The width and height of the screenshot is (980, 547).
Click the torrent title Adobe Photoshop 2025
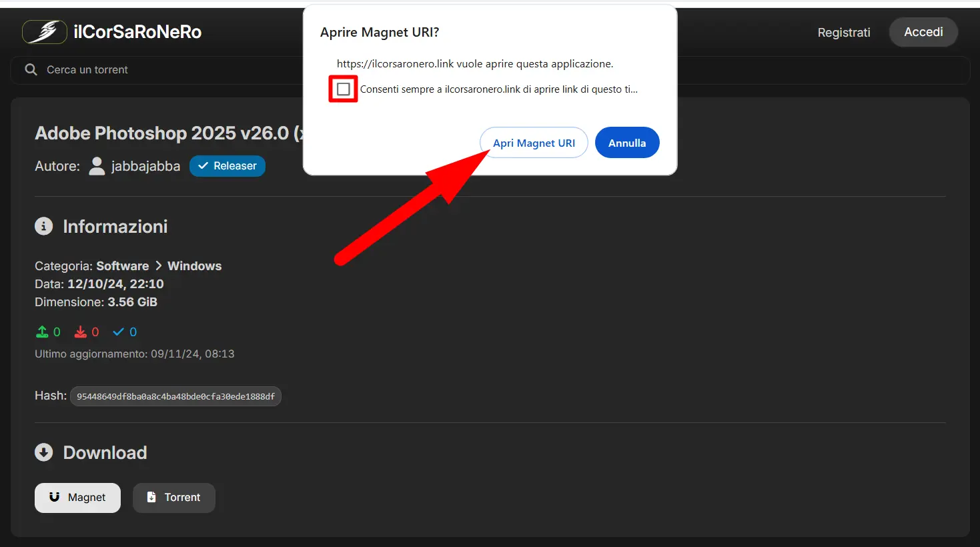169,133
